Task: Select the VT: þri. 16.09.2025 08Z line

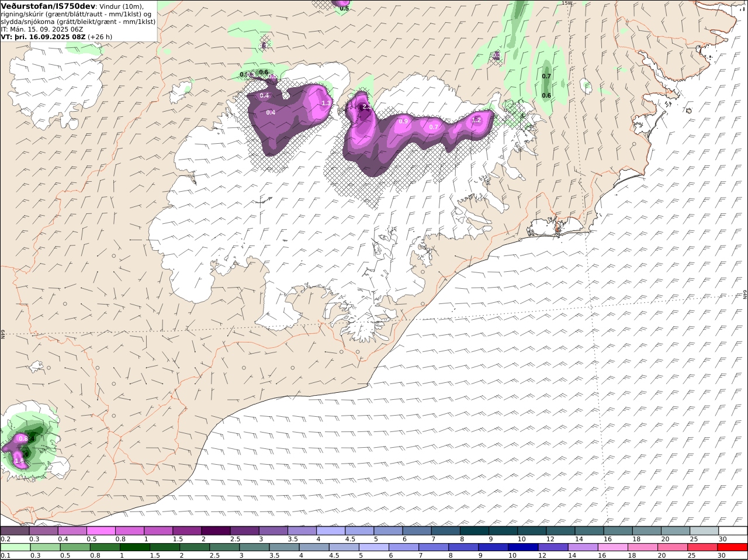Action: [57, 36]
